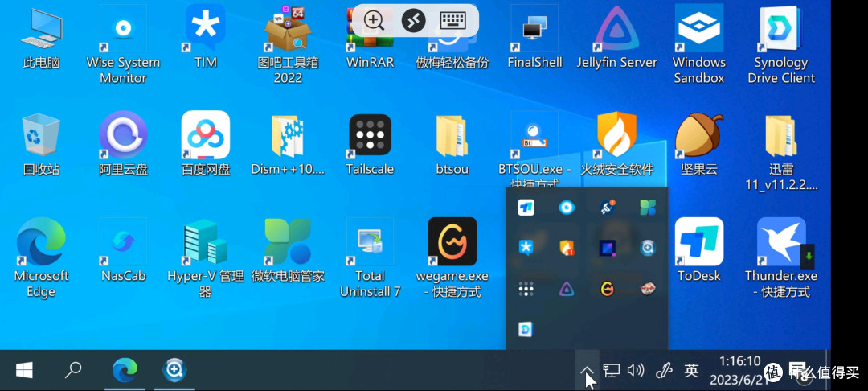Click round red-white icon in tray overflow
868x391 pixels.
(648, 289)
